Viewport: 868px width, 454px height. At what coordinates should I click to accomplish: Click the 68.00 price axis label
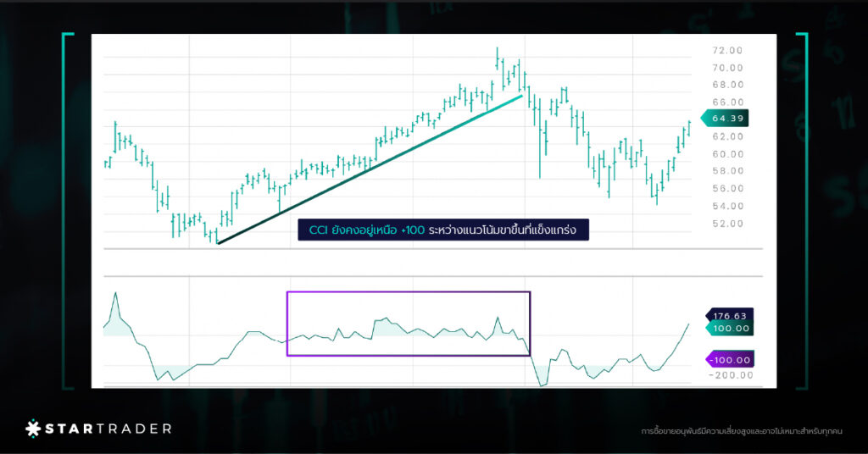(728, 85)
